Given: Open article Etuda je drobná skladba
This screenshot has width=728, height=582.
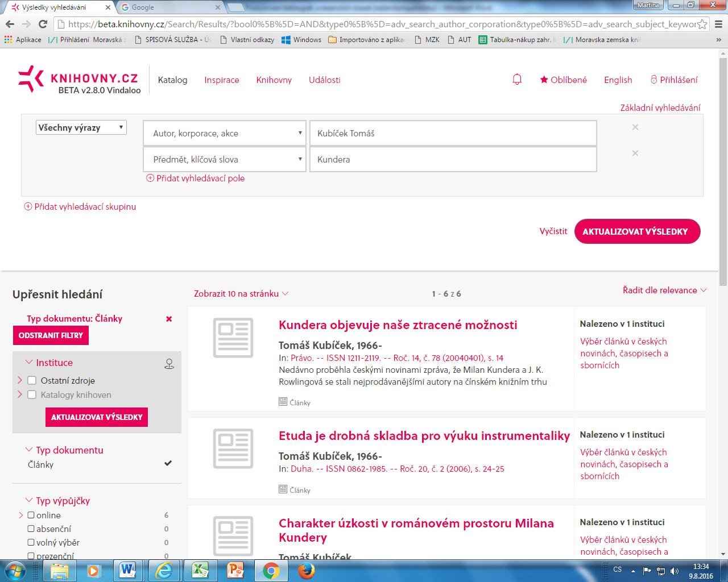Looking at the screenshot, I should pyautogui.click(x=424, y=436).
